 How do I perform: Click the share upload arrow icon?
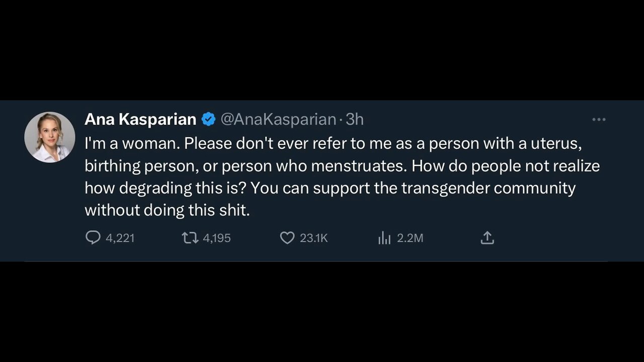[487, 237]
